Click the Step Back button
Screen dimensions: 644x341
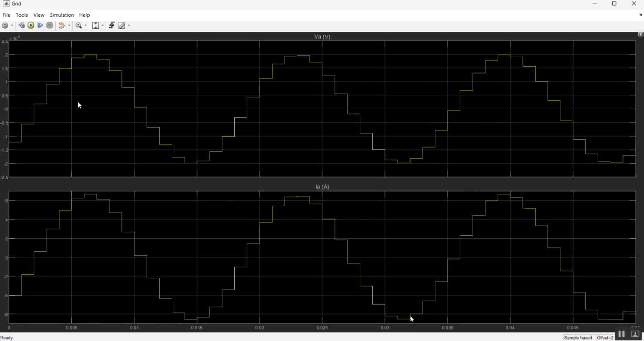pos(21,26)
